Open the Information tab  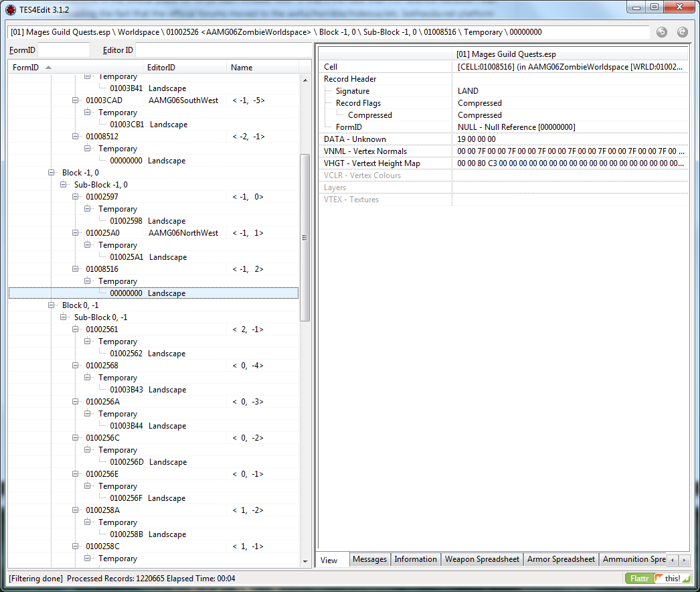[416, 559]
